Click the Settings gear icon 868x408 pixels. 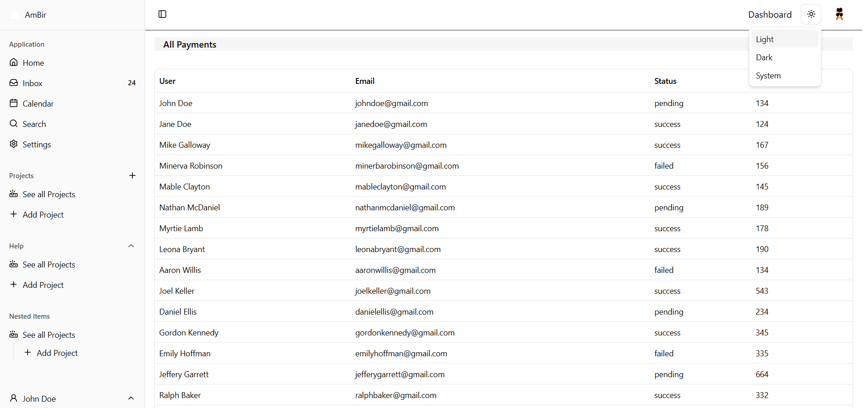pos(14,144)
